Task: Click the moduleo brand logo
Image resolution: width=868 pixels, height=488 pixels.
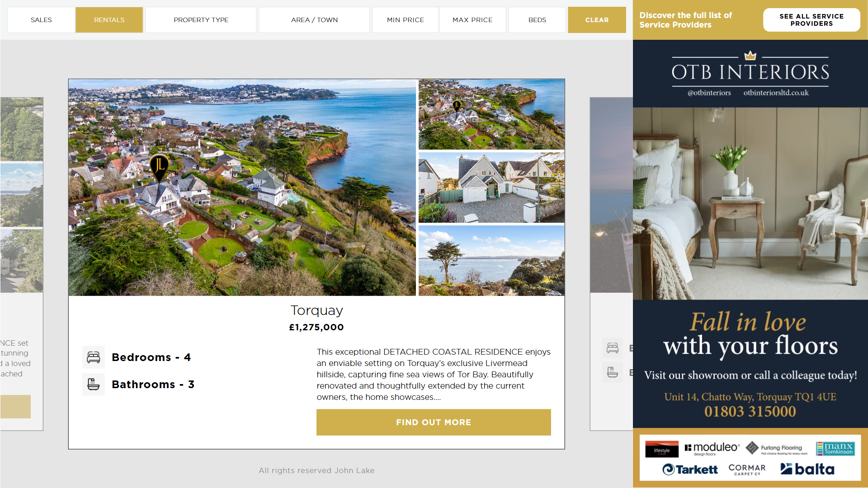Action: pyautogui.click(x=712, y=448)
